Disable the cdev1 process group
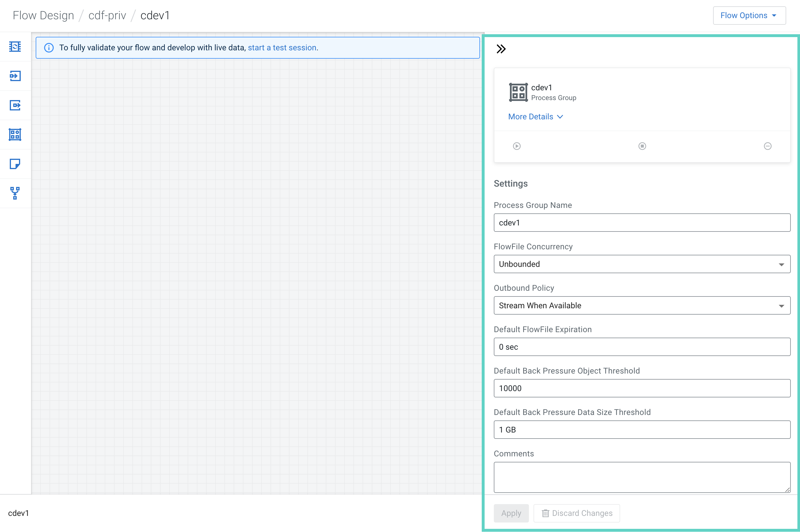This screenshot has width=800, height=532. pos(767,146)
